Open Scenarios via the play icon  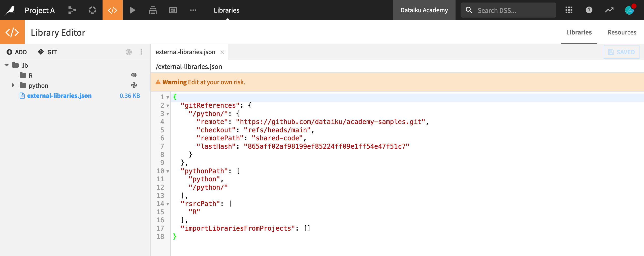[133, 10]
